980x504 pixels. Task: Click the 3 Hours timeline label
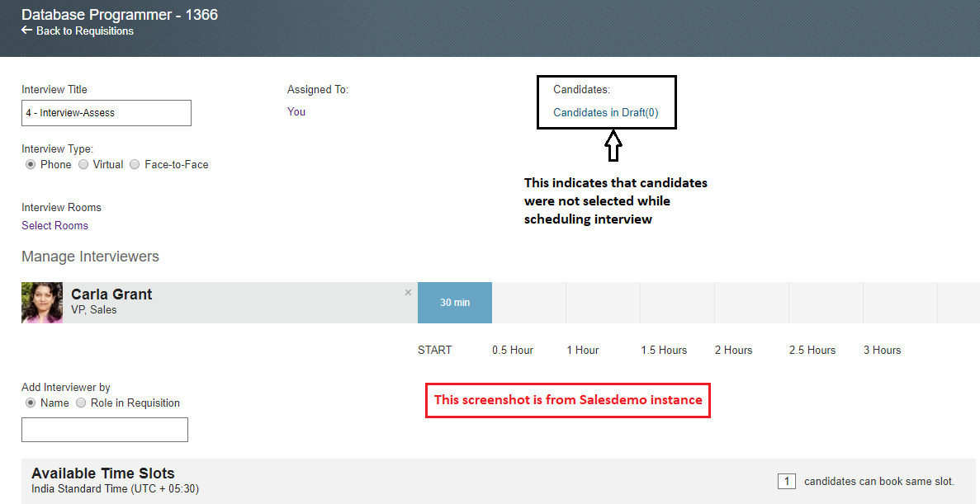coord(883,351)
